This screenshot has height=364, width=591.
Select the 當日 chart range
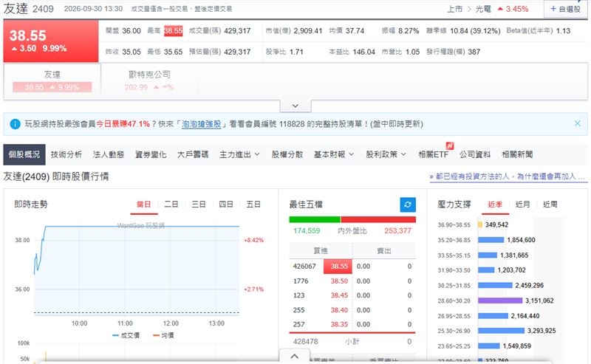pos(143,205)
